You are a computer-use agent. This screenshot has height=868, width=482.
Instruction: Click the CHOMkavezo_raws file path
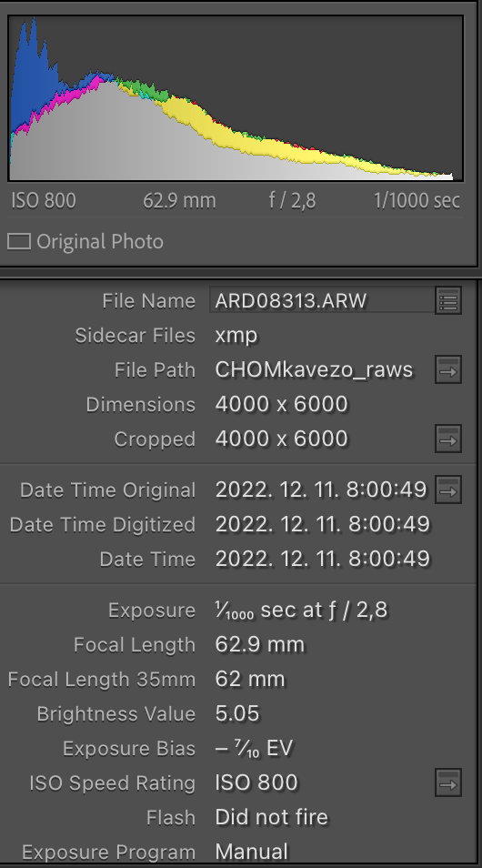coord(314,369)
